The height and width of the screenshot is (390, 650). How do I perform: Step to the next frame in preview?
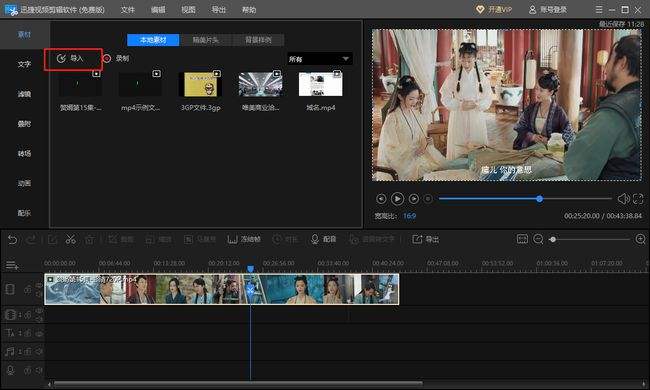tap(413, 199)
